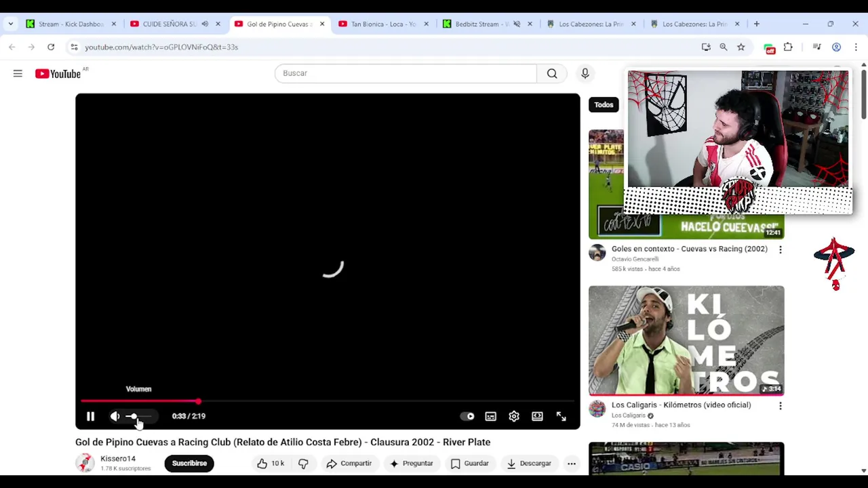Image resolution: width=868 pixels, height=488 pixels.
Task: Reload the page
Action: click(x=51, y=47)
